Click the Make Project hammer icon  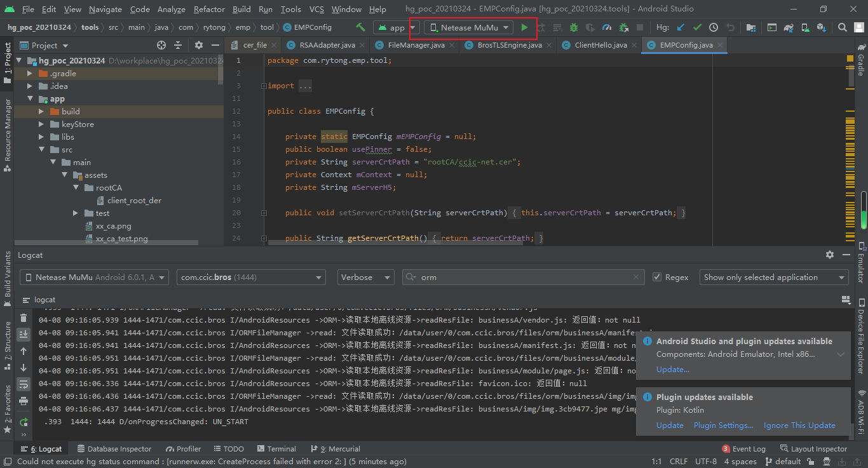360,27
